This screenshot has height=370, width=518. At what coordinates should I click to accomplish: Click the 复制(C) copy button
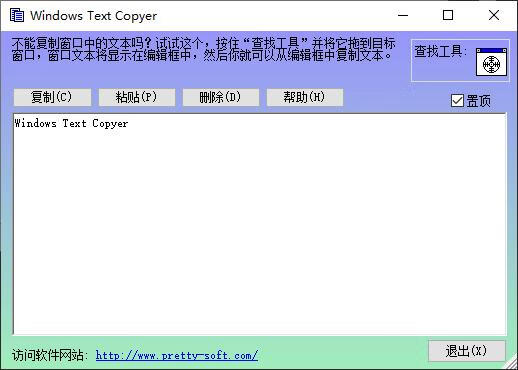pos(52,97)
